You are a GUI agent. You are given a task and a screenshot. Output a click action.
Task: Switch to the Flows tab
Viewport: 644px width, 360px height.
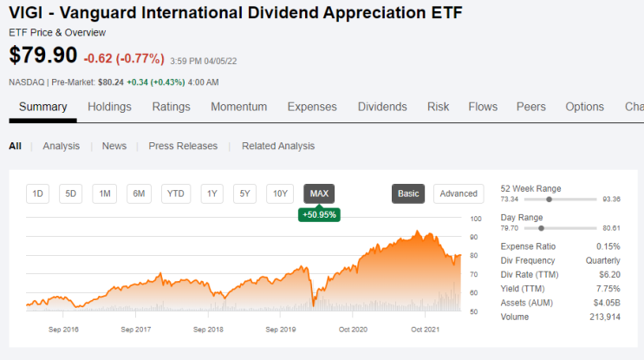[483, 107]
